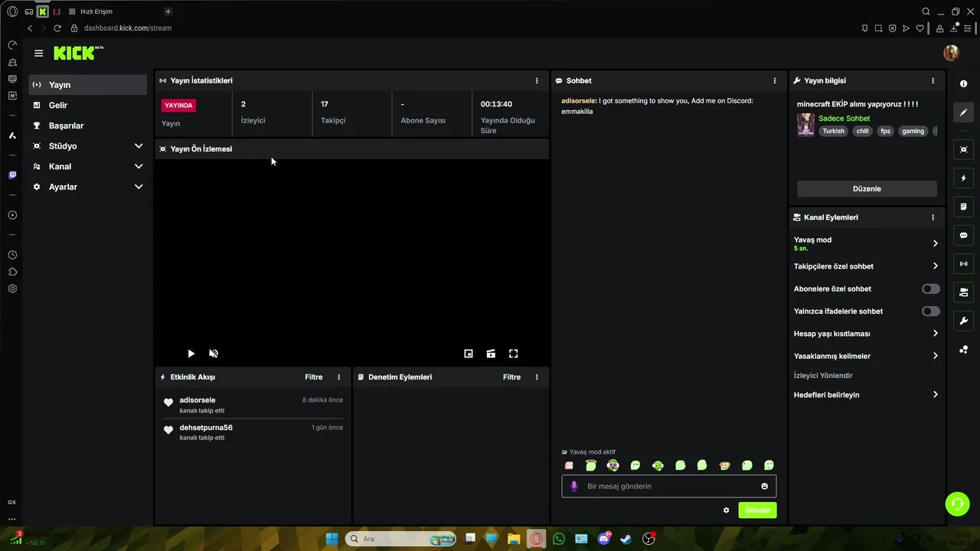Image resolution: width=980 pixels, height=551 pixels.
Task: Open WhatsApp from the taskbar
Action: pos(559,539)
